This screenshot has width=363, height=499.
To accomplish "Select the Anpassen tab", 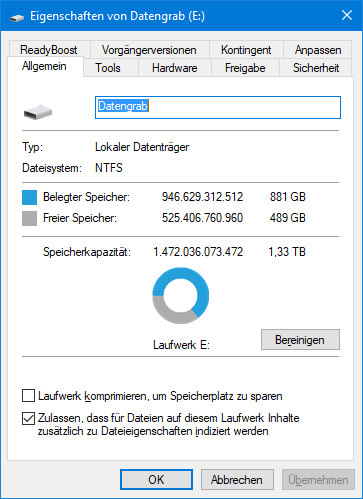I will (x=318, y=50).
